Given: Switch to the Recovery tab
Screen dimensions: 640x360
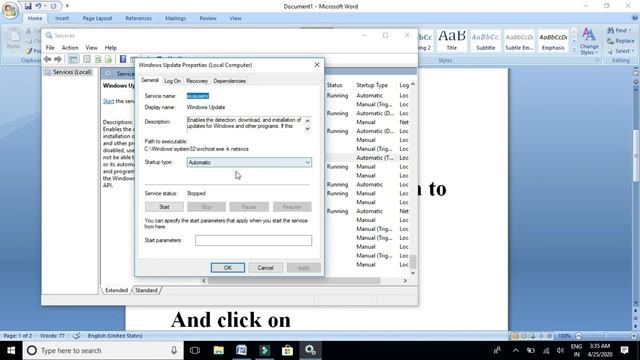Looking at the screenshot, I should 197,81.
